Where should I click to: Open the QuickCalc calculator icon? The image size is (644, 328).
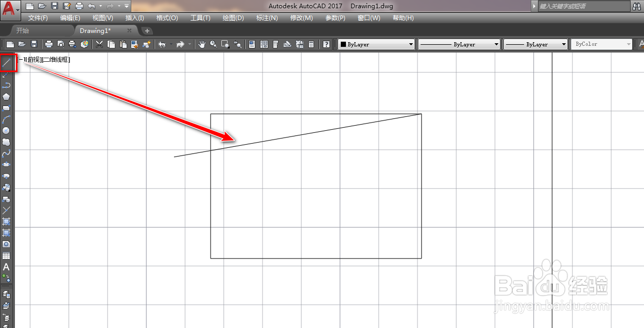click(311, 44)
